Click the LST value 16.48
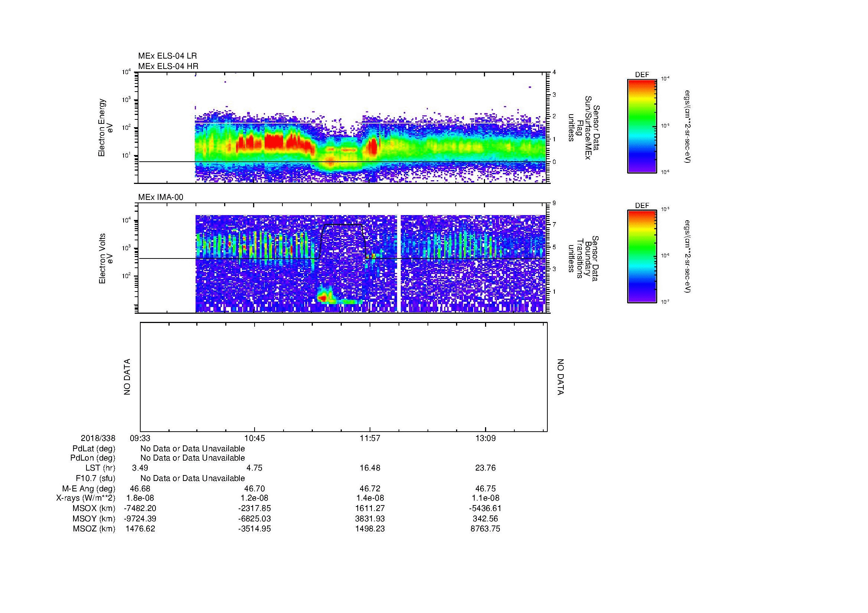This screenshot has height=613, width=868. [370, 468]
